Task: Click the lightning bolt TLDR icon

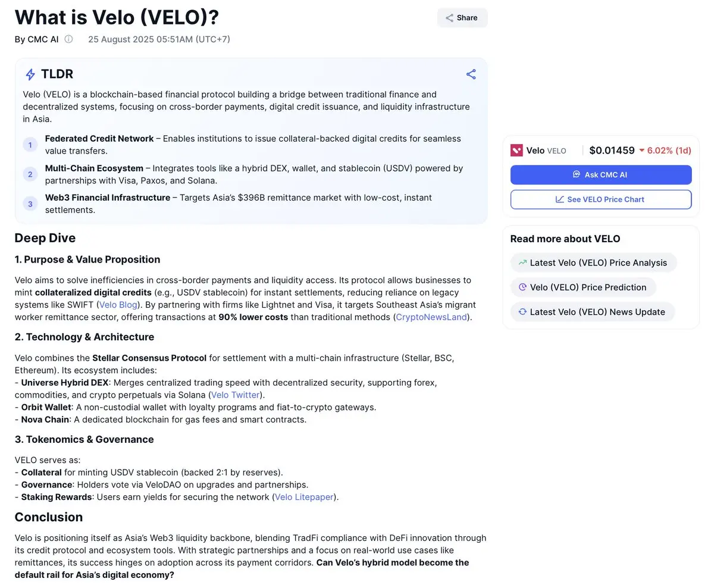Action: (x=30, y=74)
